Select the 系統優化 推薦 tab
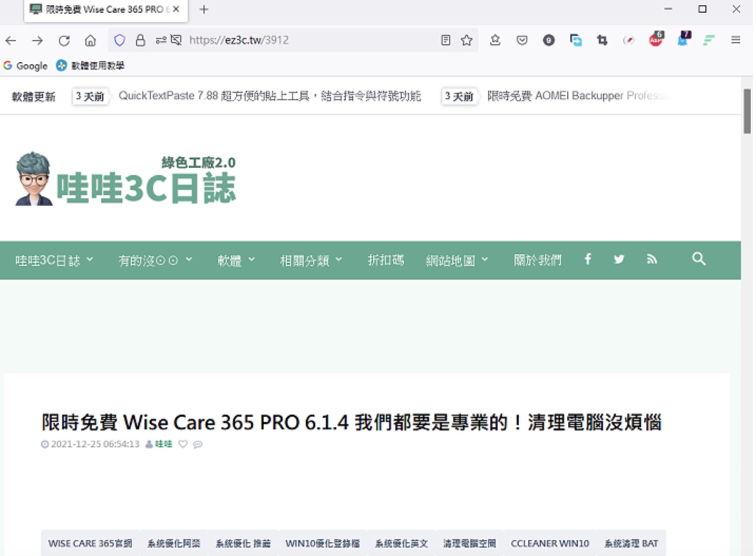 [243, 543]
